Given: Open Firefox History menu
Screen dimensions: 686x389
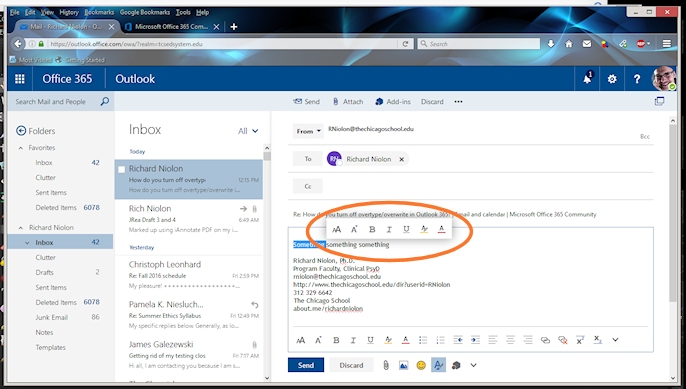Looking at the screenshot, I should click(69, 12).
